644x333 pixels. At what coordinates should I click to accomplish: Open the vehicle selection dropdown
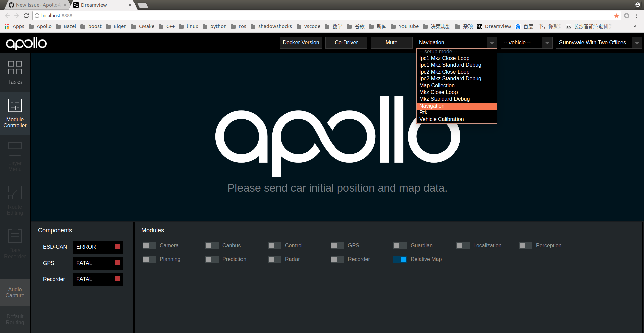tap(547, 42)
